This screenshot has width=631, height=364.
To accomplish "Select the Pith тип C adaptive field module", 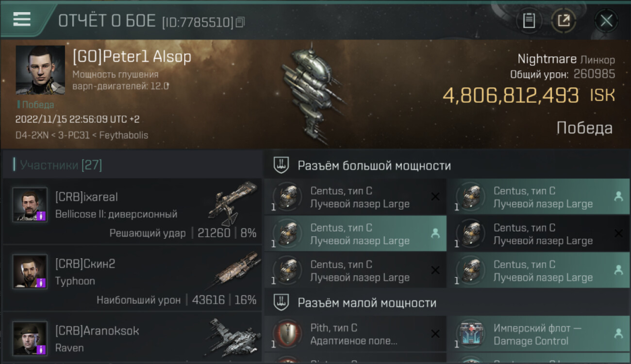I will pos(355,334).
